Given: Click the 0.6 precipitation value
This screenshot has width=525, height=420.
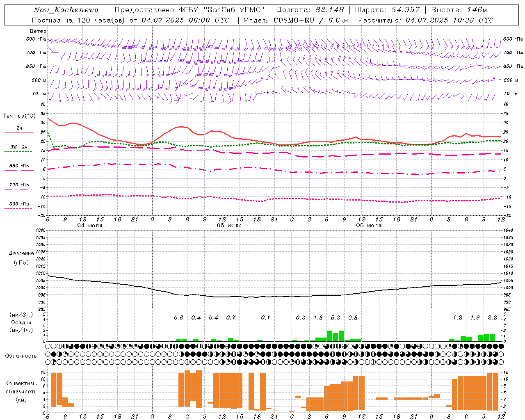Looking at the screenshot, I should click(x=178, y=317).
